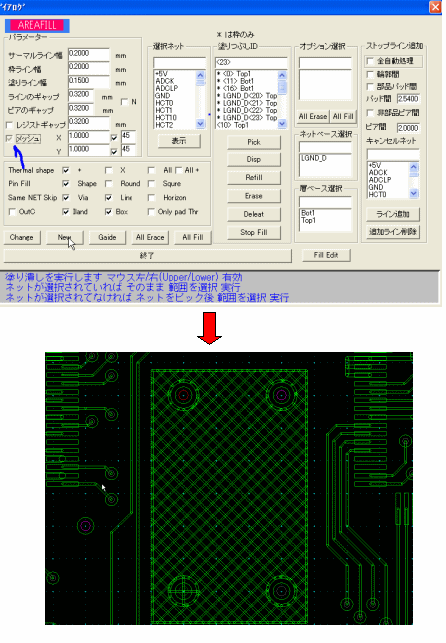The width and height of the screenshot is (446, 643).
Task: Click the ライン追加 button
Action: pos(393,214)
